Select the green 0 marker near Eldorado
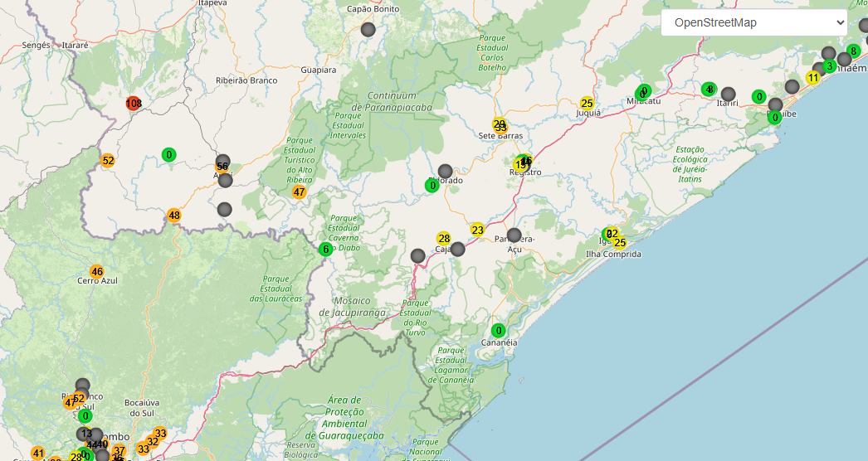868x461 pixels. (432, 186)
